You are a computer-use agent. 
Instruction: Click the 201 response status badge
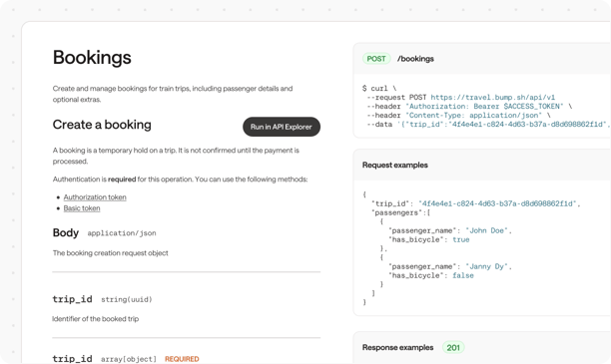tap(453, 348)
